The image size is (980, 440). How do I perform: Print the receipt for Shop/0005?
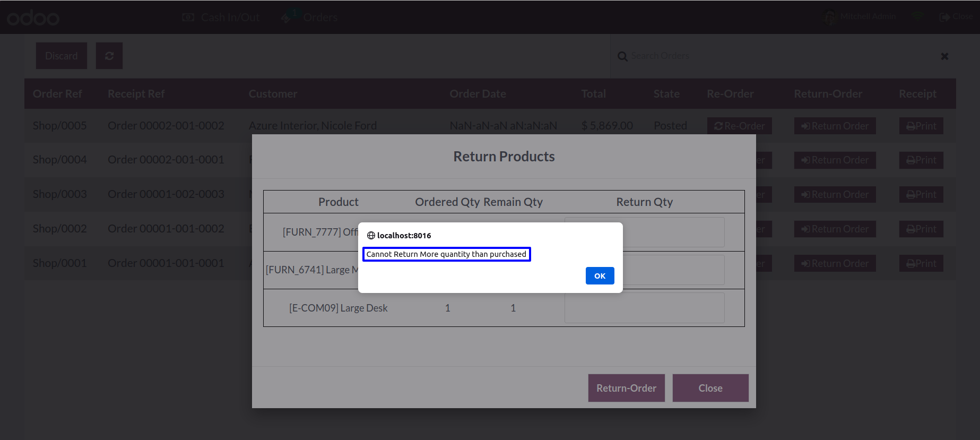921,126
